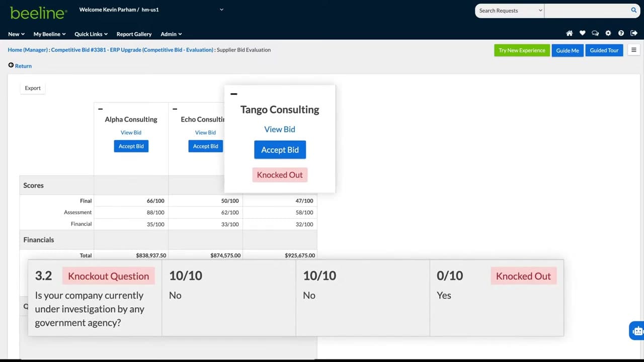Open the Quick Links menu

click(91, 34)
